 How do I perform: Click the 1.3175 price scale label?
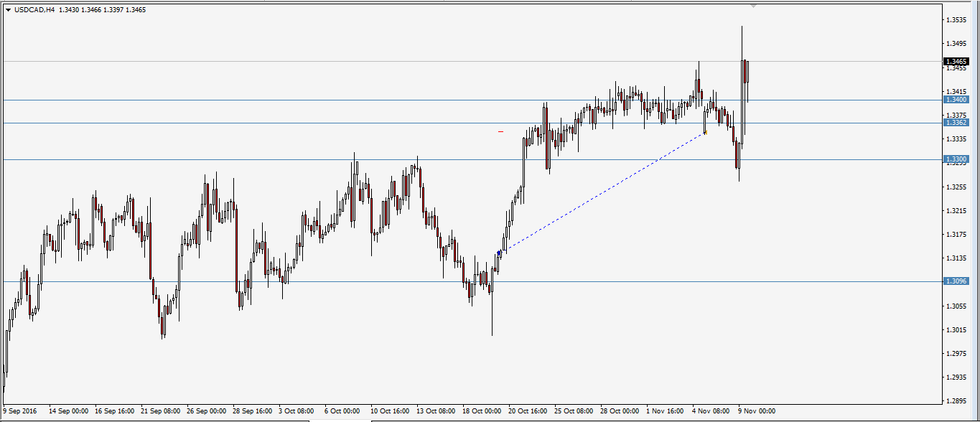[957, 234]
